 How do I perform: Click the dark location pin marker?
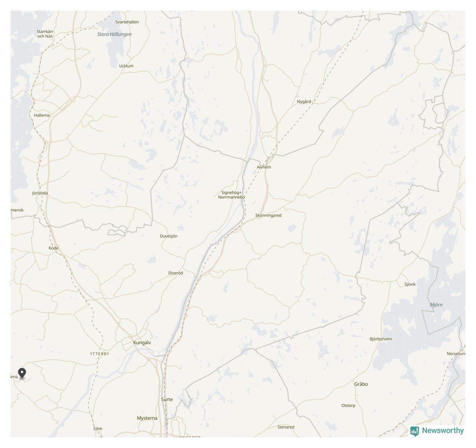(22, 373)
